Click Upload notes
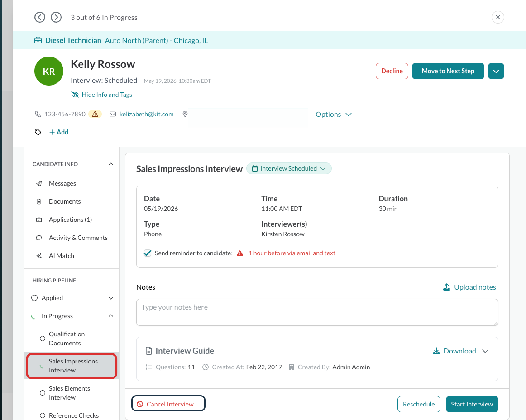This screenshot has width=526, height=420. (469, 287)
